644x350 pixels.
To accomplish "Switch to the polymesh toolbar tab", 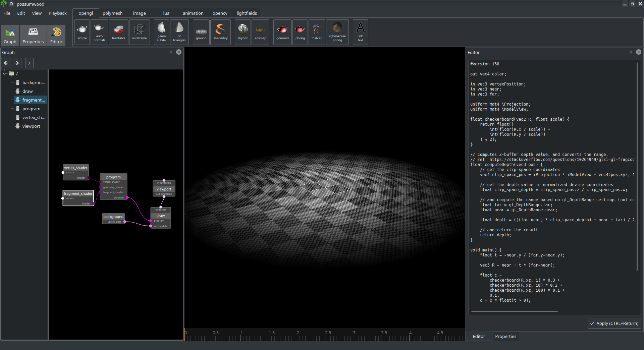I will click(112, 13).
